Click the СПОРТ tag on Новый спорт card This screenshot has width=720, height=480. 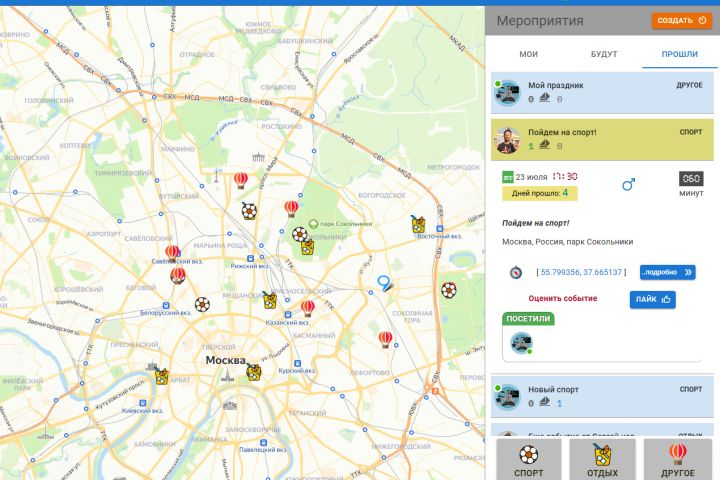click(691, 389)
